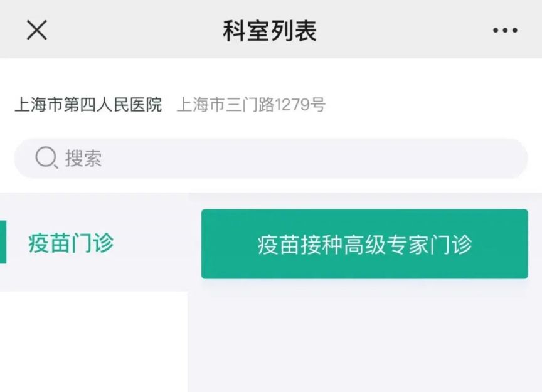The image size is (542, 392).
Task: Click the green indicator bar beside 疫苗门诊
Action: pos(3,242)
